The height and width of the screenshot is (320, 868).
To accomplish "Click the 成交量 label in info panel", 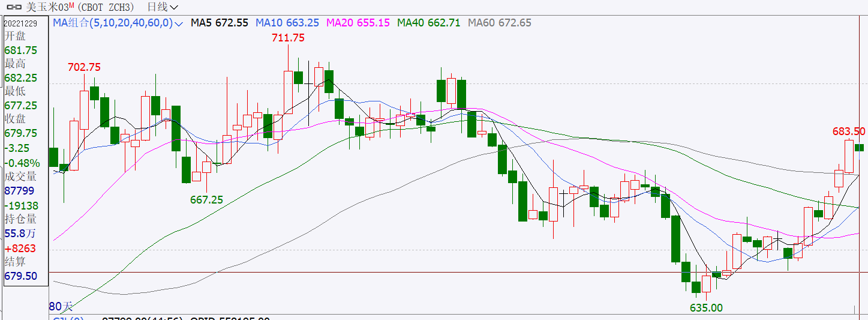I will (20, 177).
